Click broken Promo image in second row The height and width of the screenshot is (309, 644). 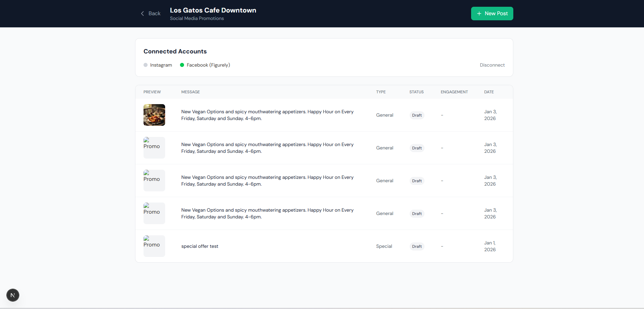(154, 147)
